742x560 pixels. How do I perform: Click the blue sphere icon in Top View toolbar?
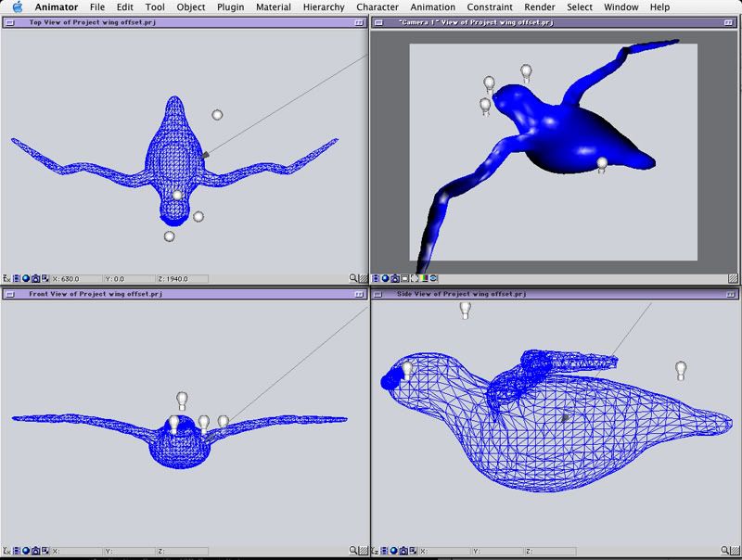(x=26, y=278)
